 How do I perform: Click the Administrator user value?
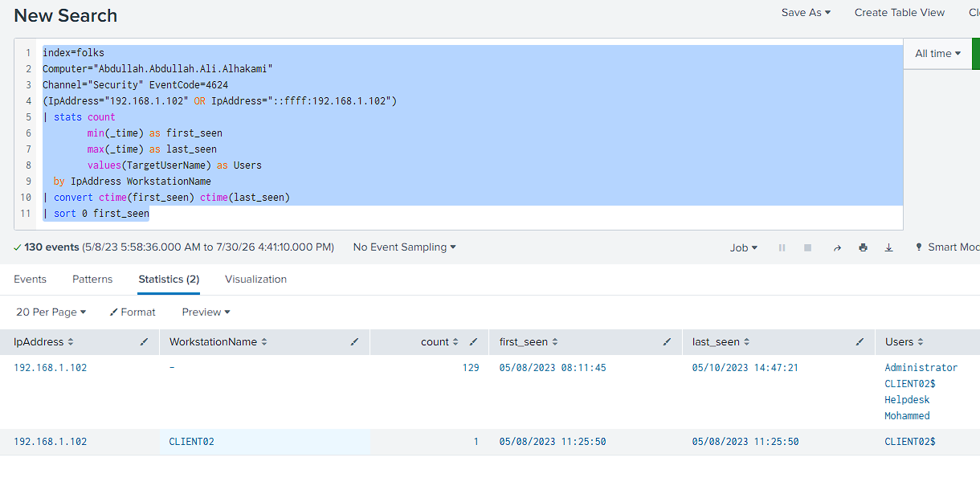[921, 368]
